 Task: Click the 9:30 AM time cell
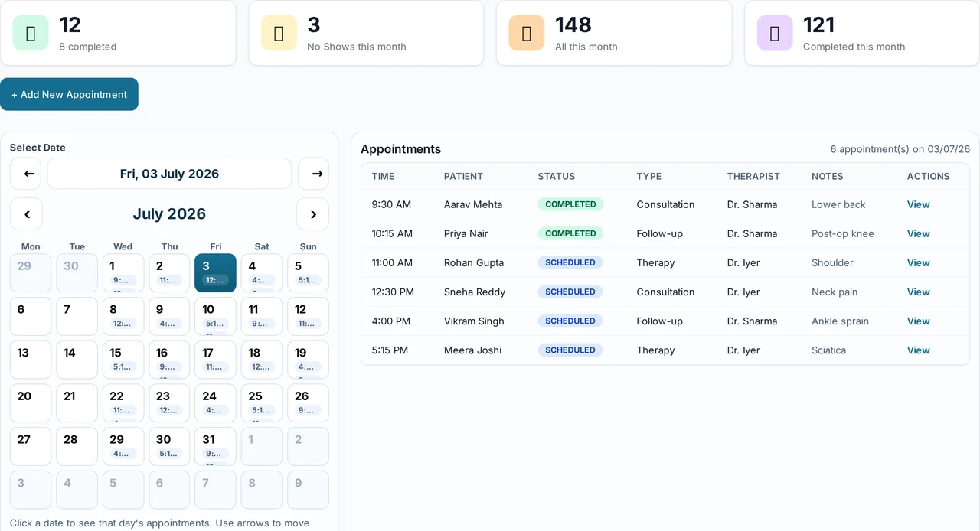[391, 204]
